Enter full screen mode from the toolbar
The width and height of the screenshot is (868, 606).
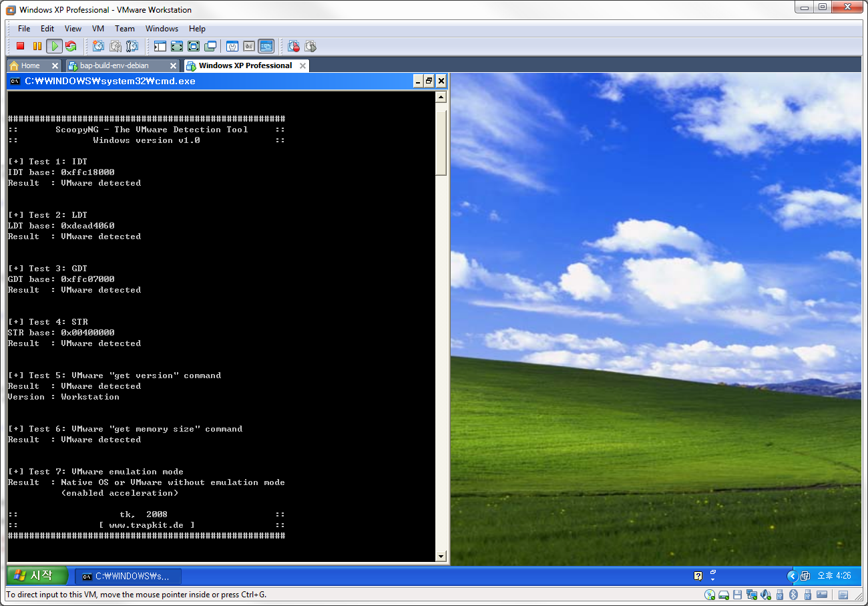(194, 46)
